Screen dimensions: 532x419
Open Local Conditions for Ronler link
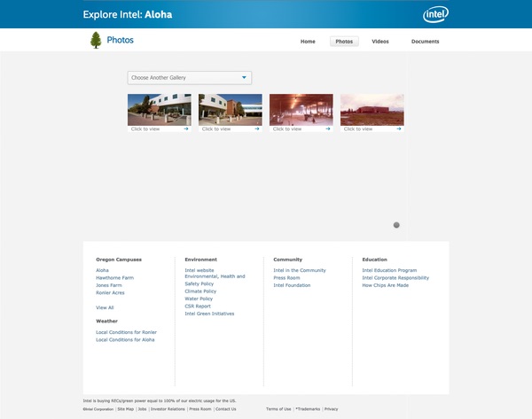(127, 332)
